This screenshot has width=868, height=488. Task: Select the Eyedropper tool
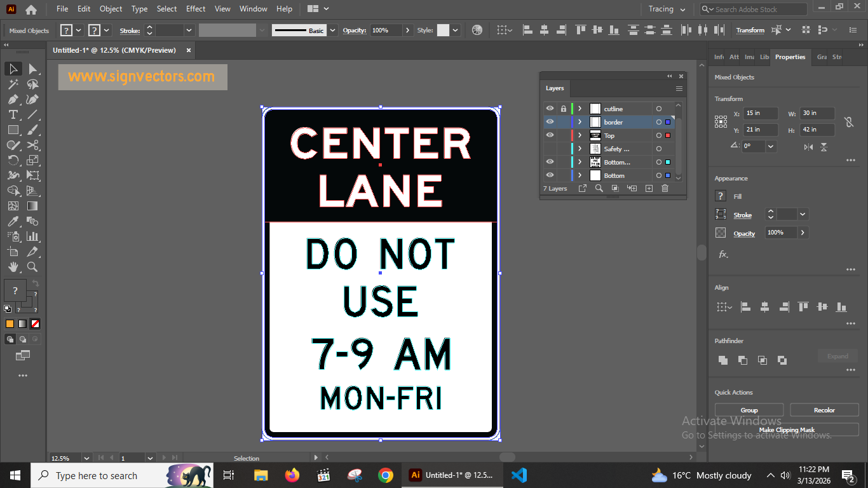[x=13, y=221]
